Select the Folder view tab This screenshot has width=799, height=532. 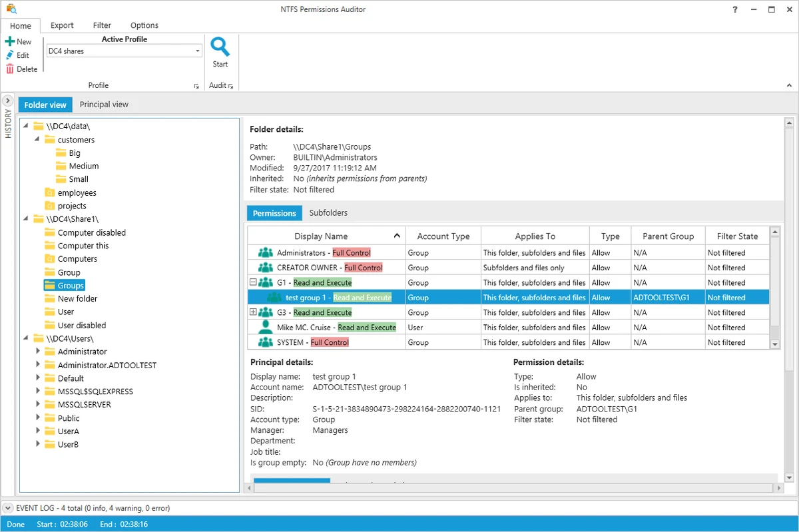[45, 105]
